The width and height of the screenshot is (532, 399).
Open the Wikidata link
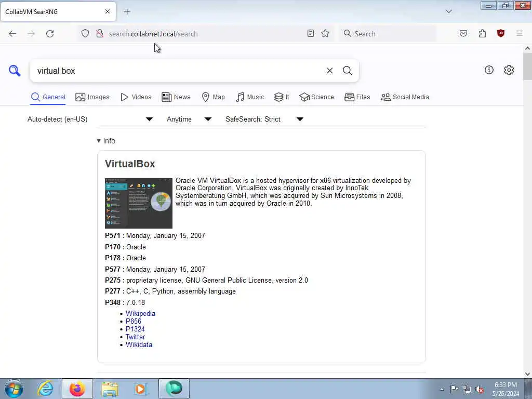[139, 345]
